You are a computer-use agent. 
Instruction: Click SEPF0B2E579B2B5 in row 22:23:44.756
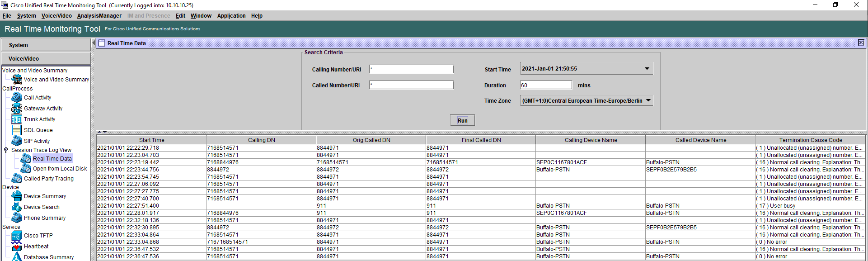pyautogui.click(x=700, y=169)
